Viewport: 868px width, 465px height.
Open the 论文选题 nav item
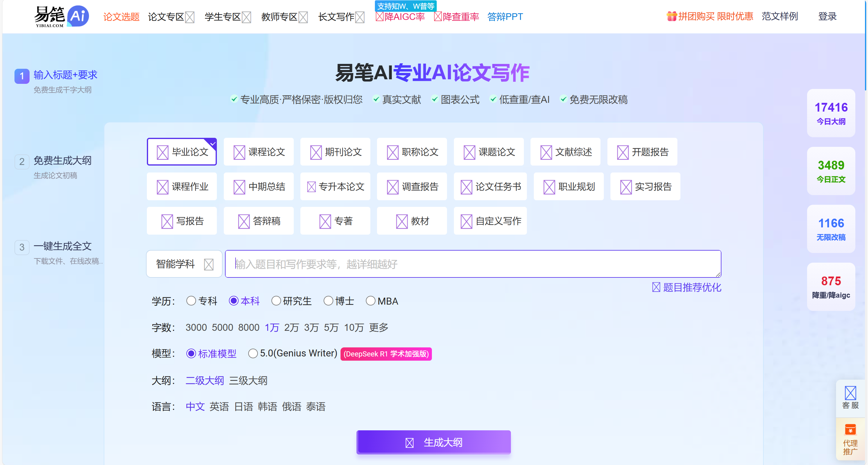pyautogui.click(x=121, y=17)
